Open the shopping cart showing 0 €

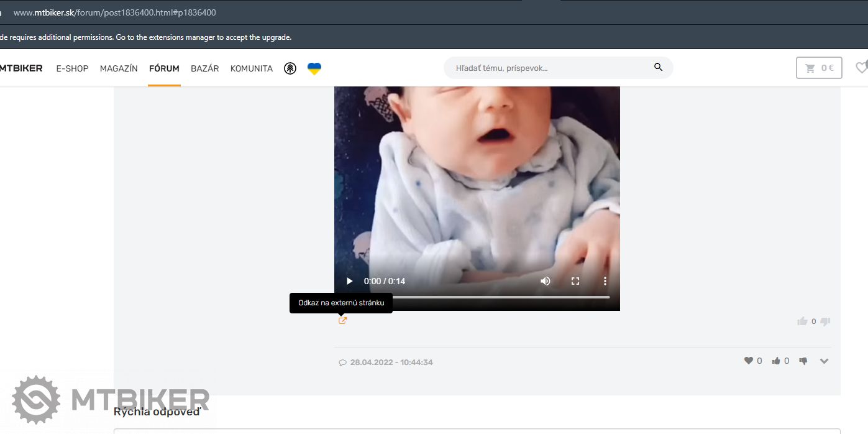click(x=819, y=68)
